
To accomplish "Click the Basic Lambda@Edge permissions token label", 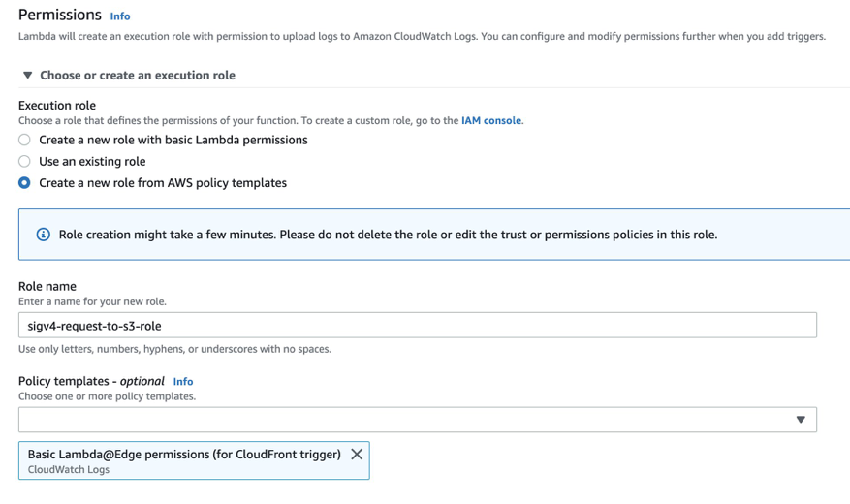I will (x=184, y=454).
